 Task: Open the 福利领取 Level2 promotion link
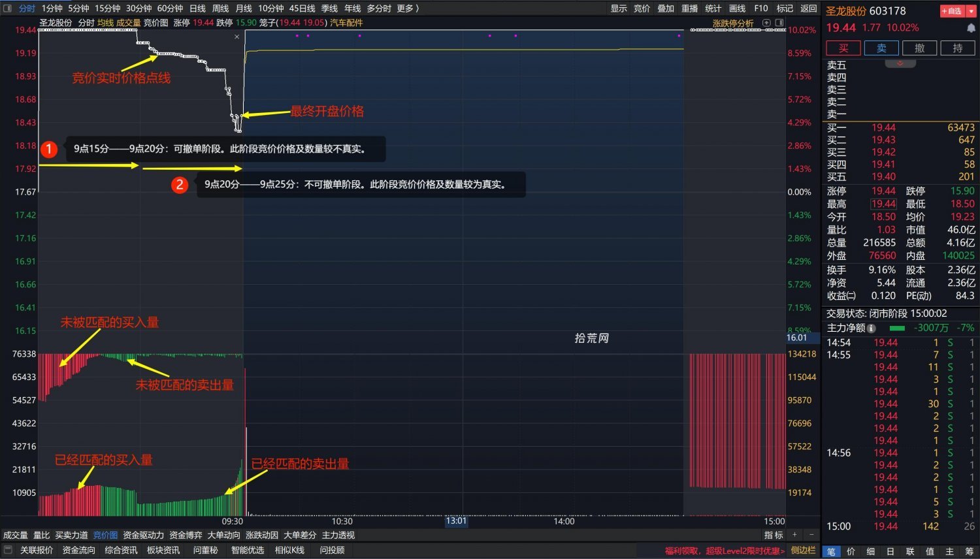(725, 551)
